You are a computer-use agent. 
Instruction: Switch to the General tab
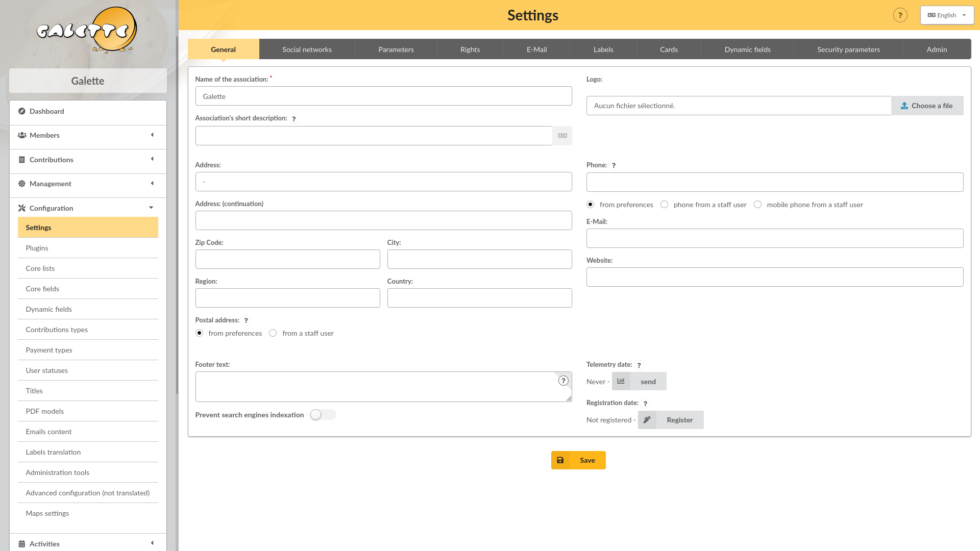pos(224,49)
